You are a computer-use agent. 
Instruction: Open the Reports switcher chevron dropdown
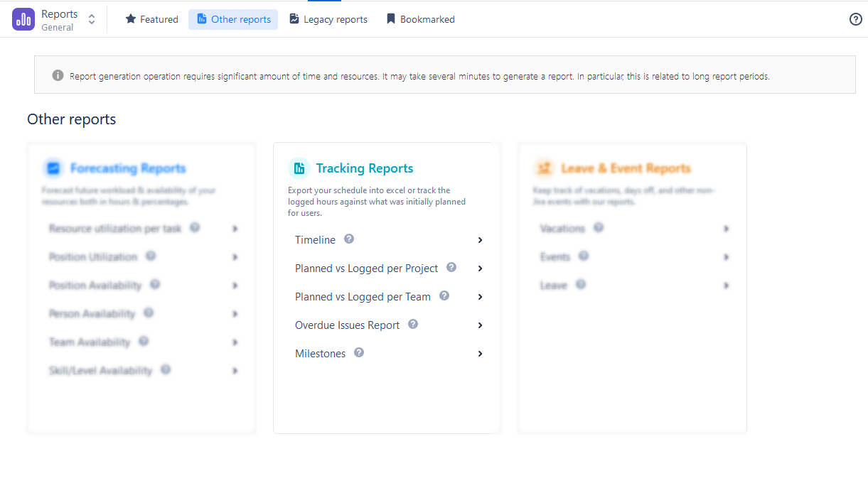point(91,19)
